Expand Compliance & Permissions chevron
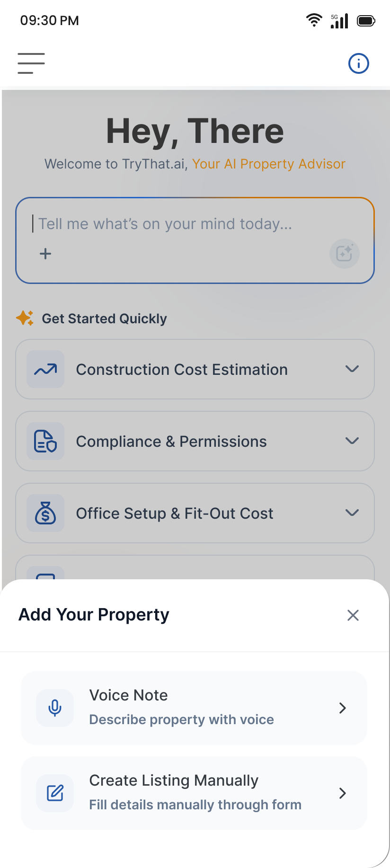390x868 pixels. click(352, 441)
